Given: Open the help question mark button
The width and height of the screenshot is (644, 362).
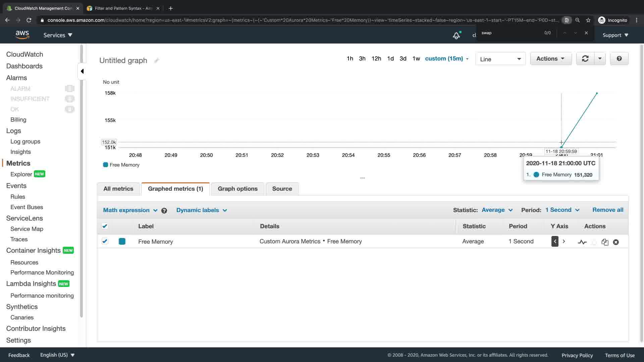Looking at the screenshot, I should click(619, 59).
